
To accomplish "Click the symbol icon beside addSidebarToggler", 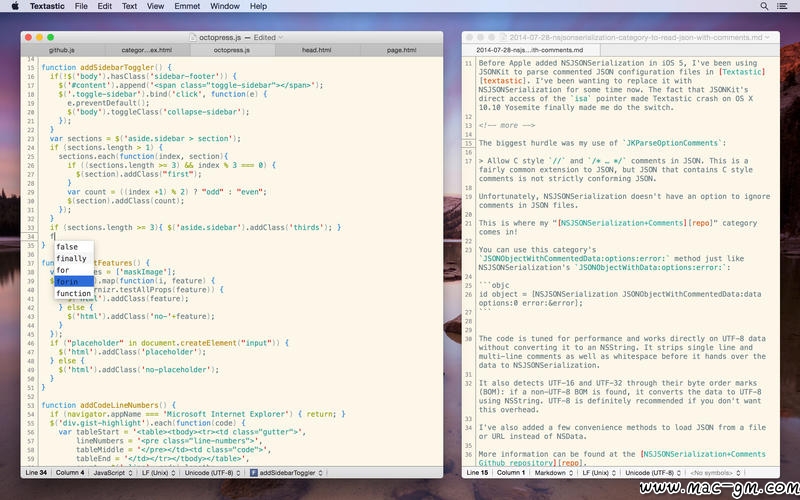I will tap(254, 473).
